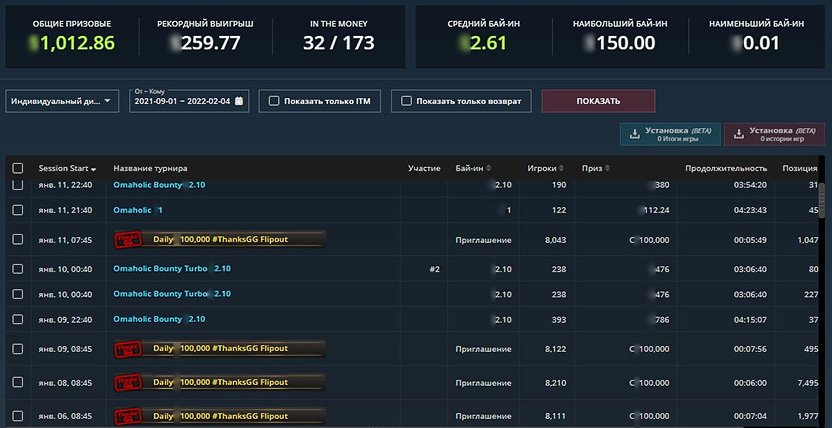Open Omaholic Bounty Turbo tournament marked #2
Viewport: 832px width, 428px height.
coord(172,269)
